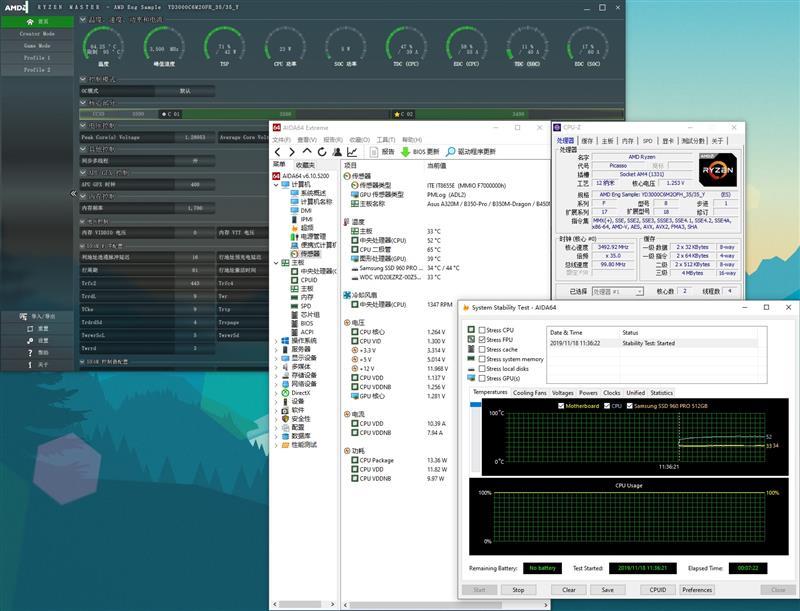Click the Ryzen logo in CPU-Z
This screenshot has width=800, height=611.
[717, 170]
